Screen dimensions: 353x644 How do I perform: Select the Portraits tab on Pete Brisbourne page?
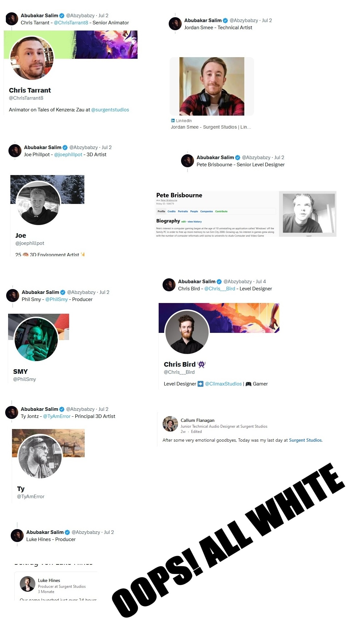[x=183, y=211]
